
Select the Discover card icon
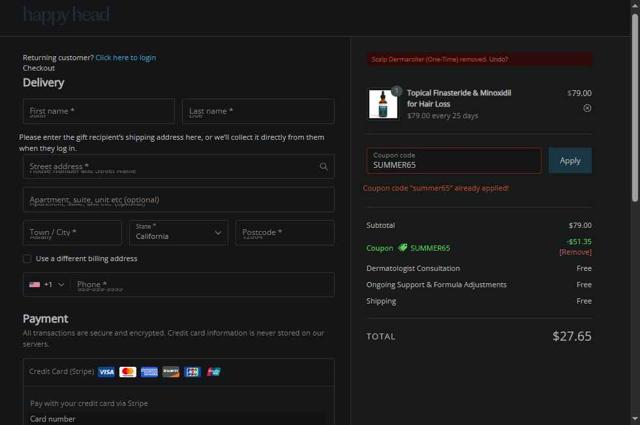(x=171, y=372)
